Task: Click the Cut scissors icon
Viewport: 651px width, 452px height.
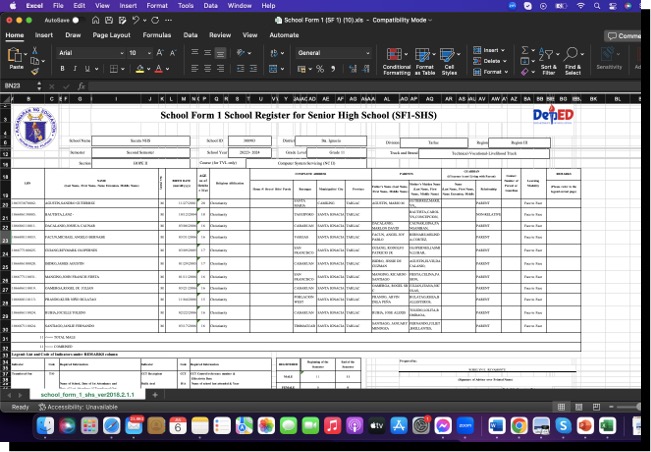Action: [34, 51]
